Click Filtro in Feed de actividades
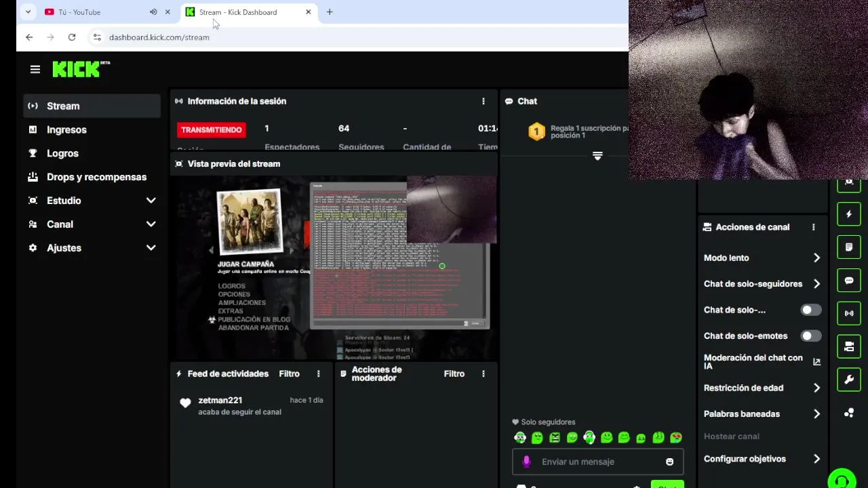Screen dimensions: 868x488 pos(289,373)
